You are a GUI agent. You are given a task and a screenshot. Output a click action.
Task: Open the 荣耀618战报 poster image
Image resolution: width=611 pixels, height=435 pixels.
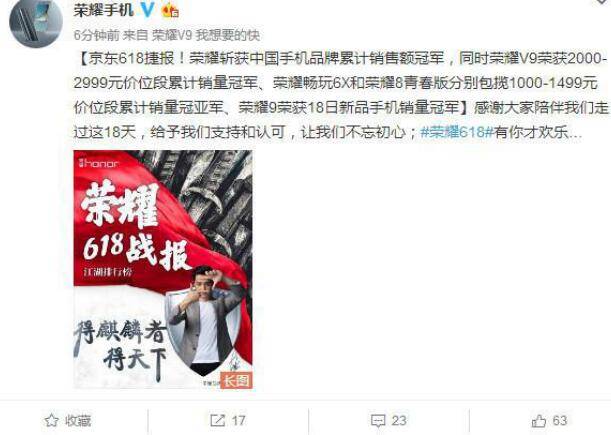point(163,269)
